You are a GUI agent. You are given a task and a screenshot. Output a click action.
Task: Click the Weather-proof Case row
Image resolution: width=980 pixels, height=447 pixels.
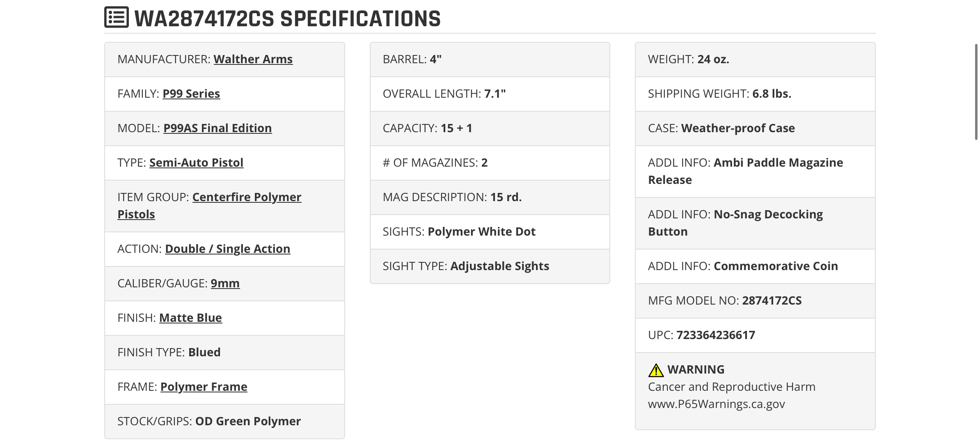coord(755,128)
